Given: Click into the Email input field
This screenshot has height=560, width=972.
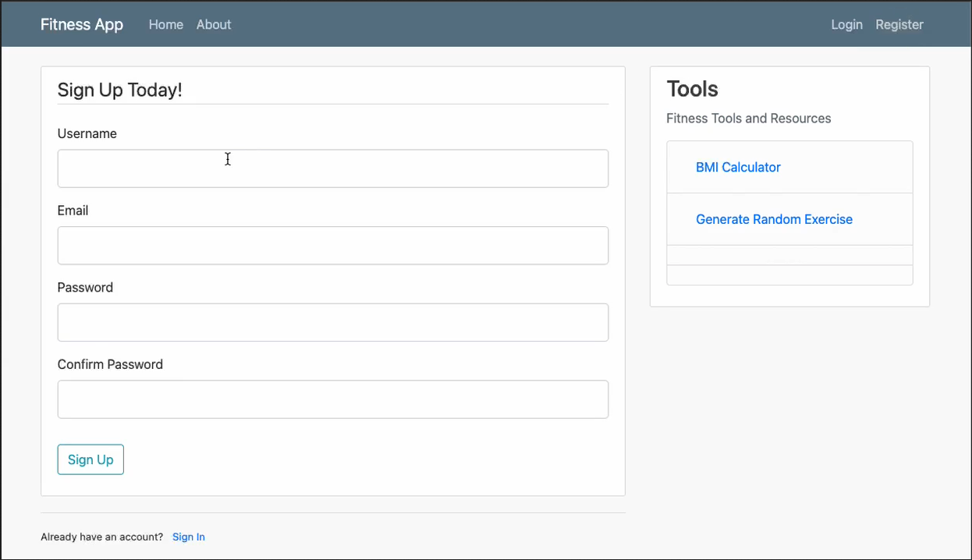Looking at the screenshot, I should click(x=332, y=246).
